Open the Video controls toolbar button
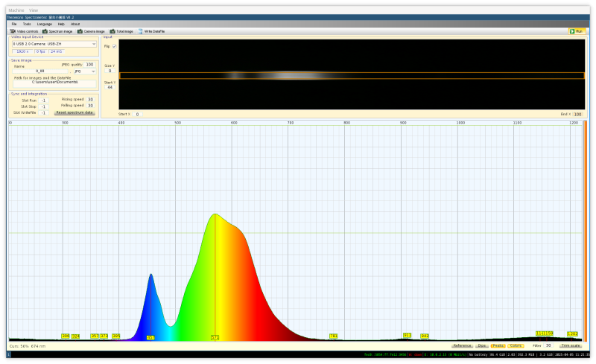Screen dimensions: 596x364 click(24, 31)
